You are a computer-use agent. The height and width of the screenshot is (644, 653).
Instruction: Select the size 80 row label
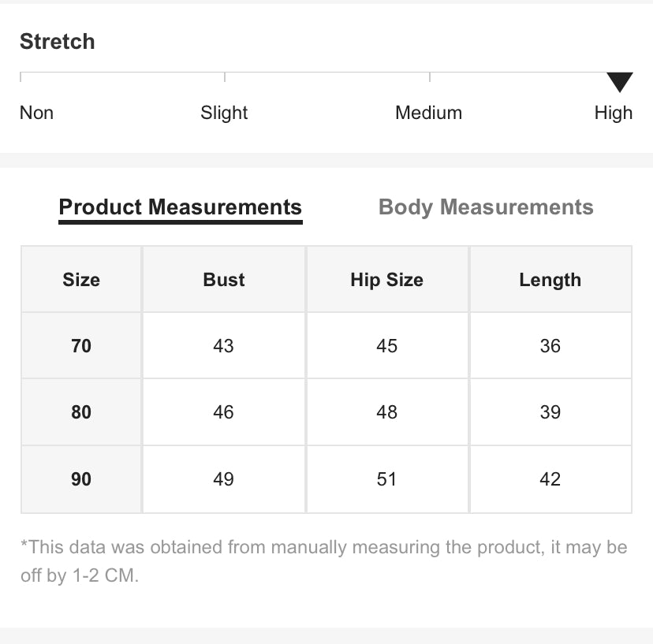coord(81,412)
